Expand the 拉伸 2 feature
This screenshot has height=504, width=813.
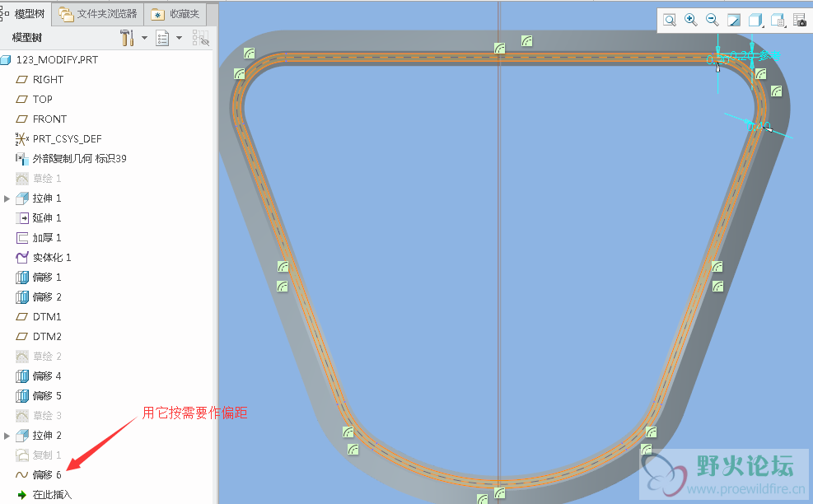tap(7, 436)
